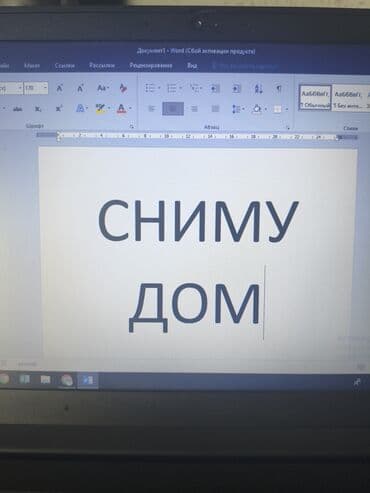Align text to the right
Viewport: 370px width, 493px height.
point(194,109)
